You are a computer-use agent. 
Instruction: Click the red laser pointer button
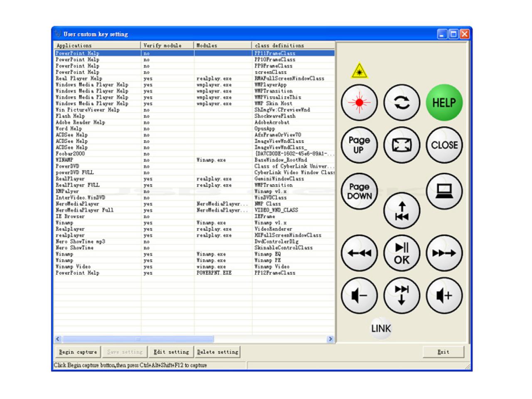point(359,103)
